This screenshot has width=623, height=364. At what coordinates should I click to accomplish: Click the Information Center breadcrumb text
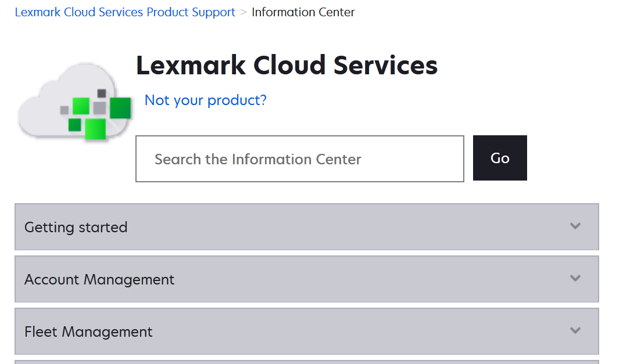(303, 12)
